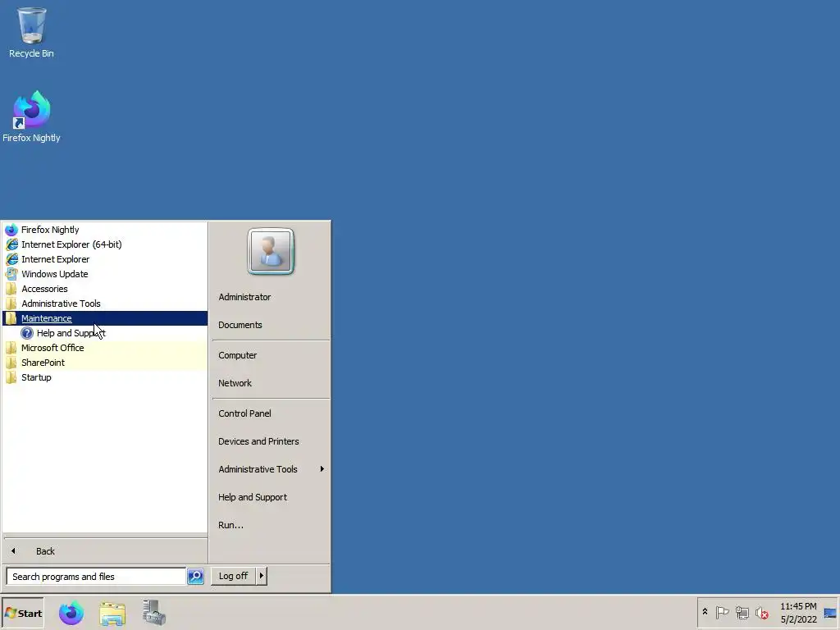
Task: Open Help and Support under Maintenance
Action: tap(105, 333)
